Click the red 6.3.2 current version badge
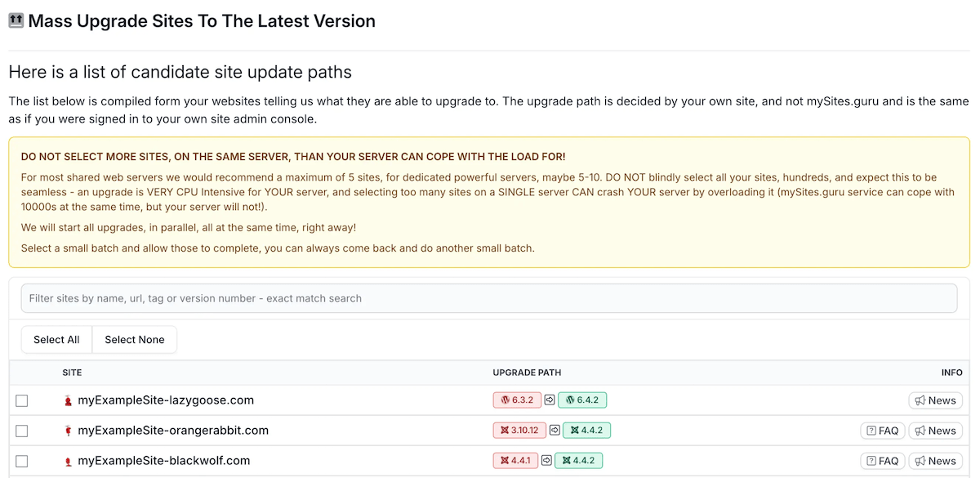The height and width of the screenshot is (478, 980). pyautogui.click(x=517, y=400)
